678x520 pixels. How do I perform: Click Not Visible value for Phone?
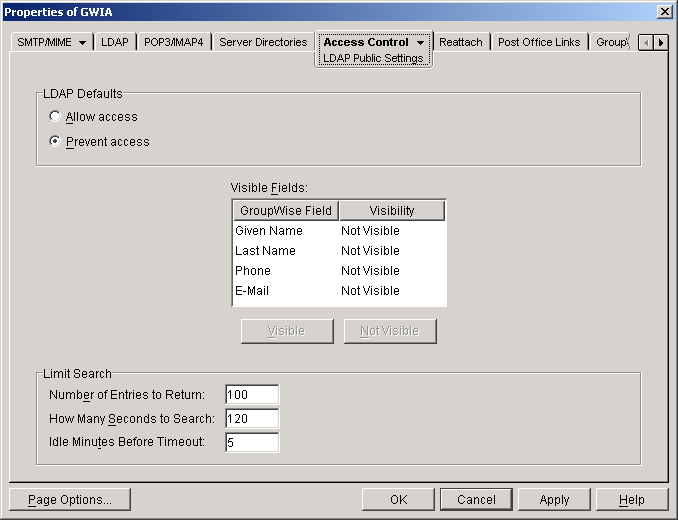[370, 271]
